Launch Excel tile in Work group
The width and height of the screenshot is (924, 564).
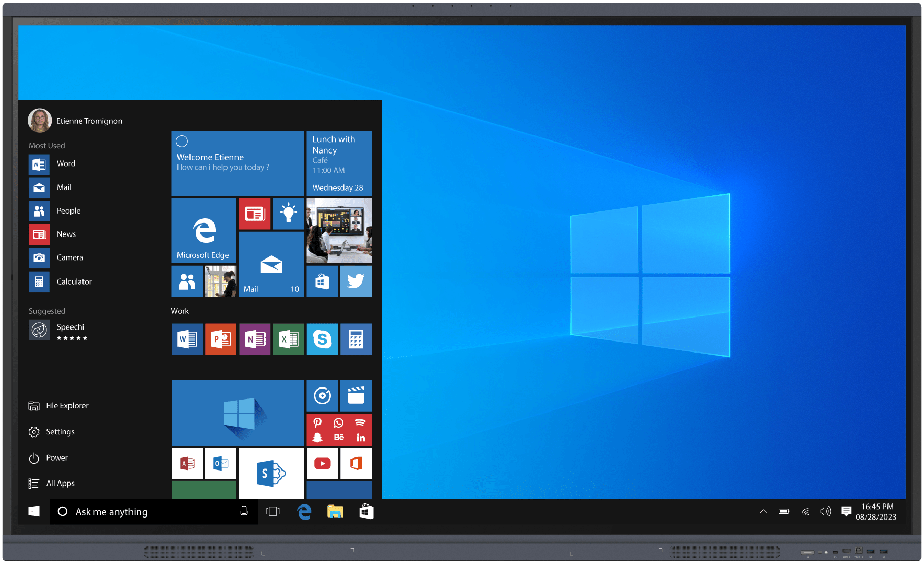[288, 339]
